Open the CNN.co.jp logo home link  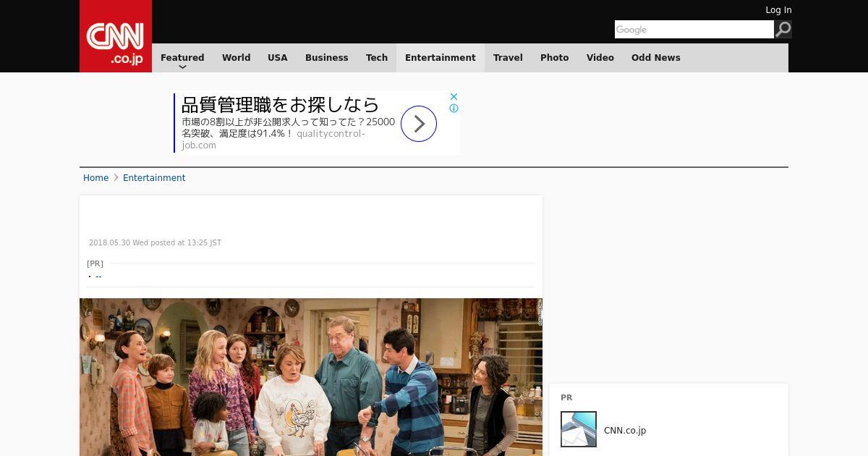(116, 36)
